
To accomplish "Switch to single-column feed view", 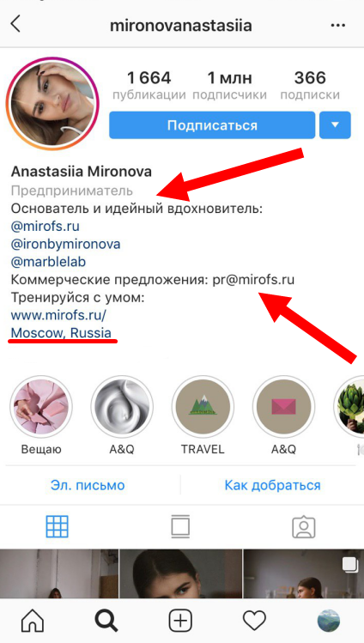I will pyautogui.click(x=181, y=526).
